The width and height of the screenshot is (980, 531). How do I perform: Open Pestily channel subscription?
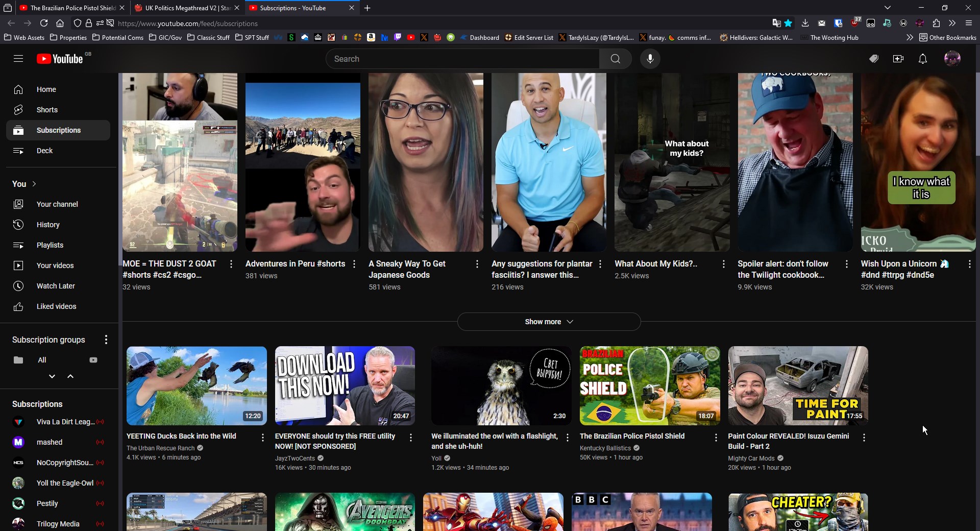tap(58, 503)
